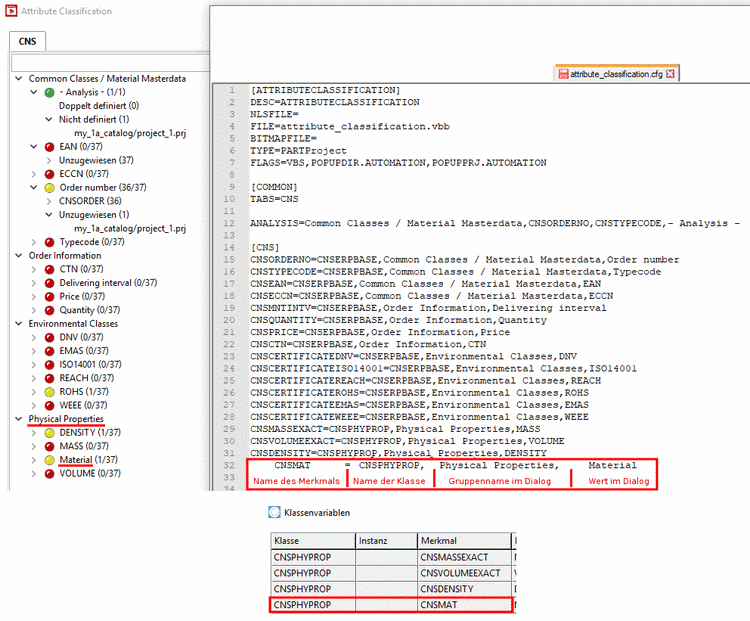Select the CNSMAT cell in Merkmal column
This screenshot has height=621, width=750.
(464, 605)
